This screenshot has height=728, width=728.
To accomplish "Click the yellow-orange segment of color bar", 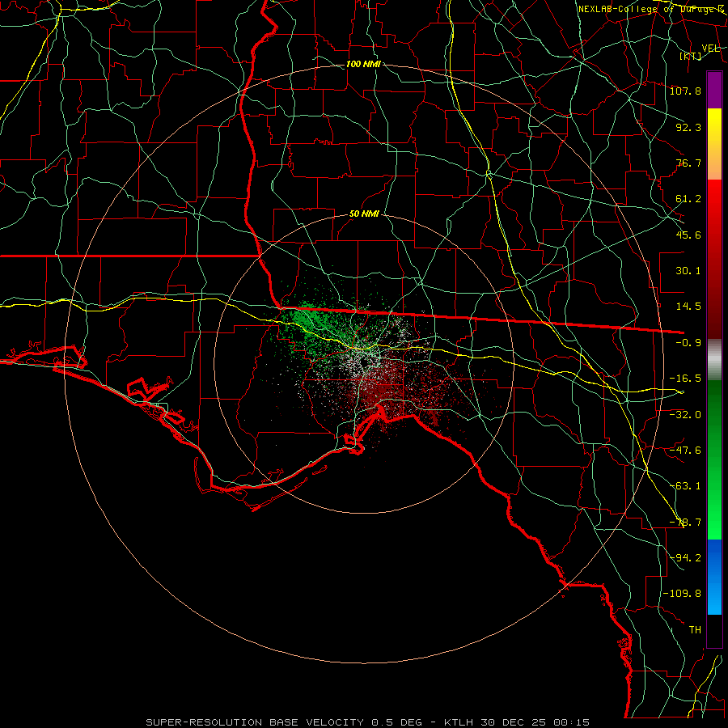I will (714, 144).
